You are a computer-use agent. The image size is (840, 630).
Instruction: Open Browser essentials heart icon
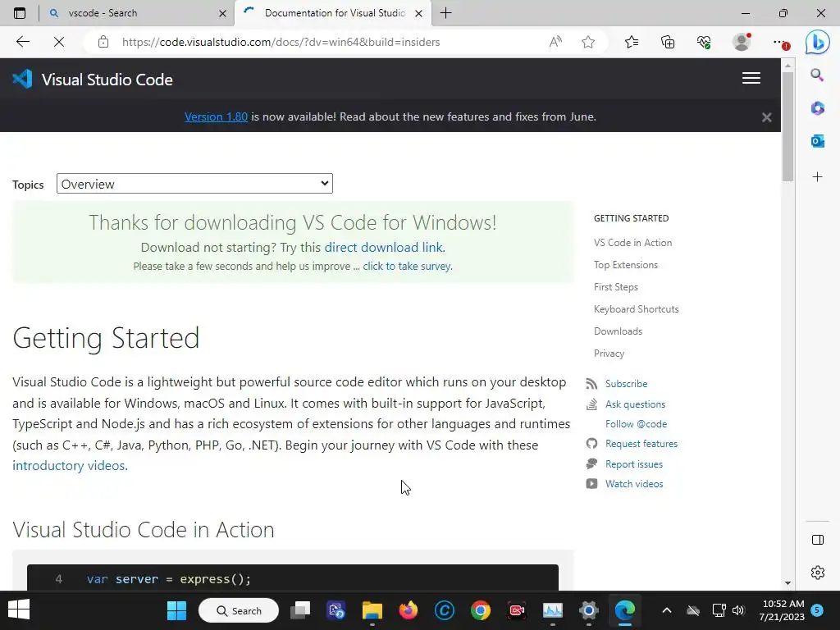704,42
